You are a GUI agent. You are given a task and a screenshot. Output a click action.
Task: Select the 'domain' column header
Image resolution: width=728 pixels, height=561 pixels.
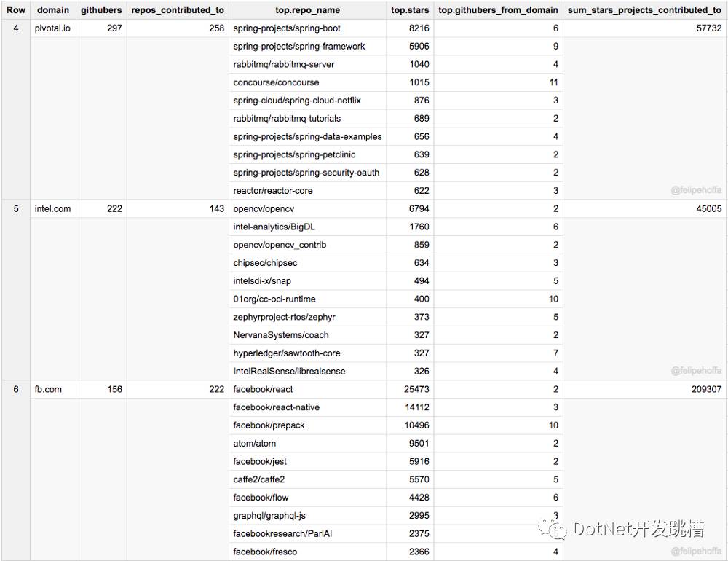click(x=53, y=10)
